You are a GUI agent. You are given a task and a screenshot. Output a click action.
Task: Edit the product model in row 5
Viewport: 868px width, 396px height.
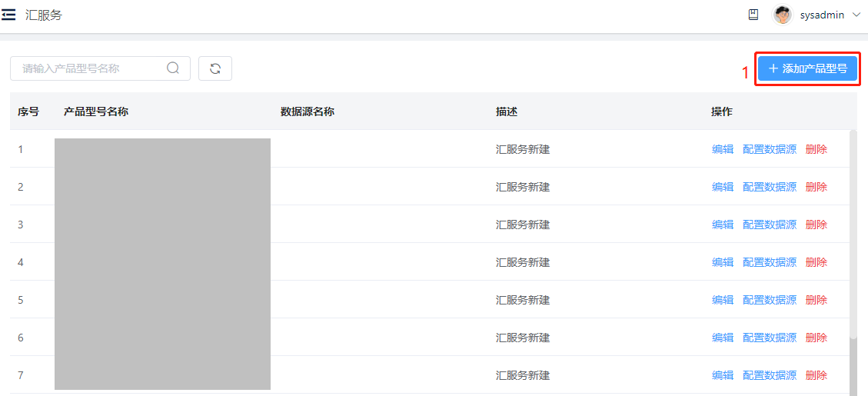pyautogui.click(x=723, y=300)
